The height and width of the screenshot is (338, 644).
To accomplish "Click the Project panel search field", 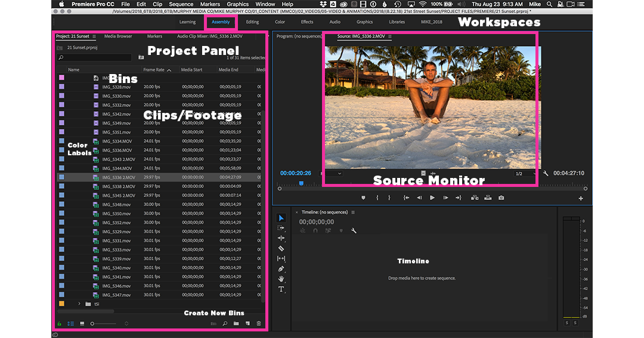I will pyautogui.click(x=94, y=57).
